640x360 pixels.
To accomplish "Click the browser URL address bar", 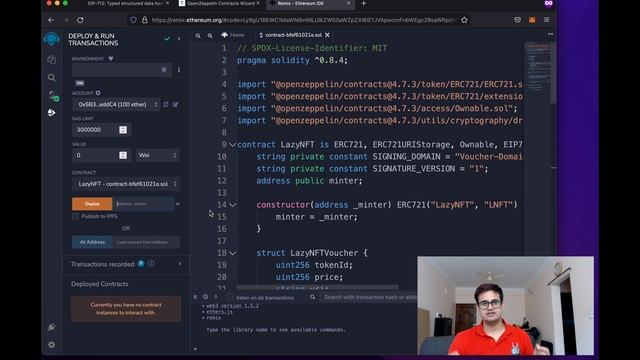I will pyautogui.click(x=302, y=20).
